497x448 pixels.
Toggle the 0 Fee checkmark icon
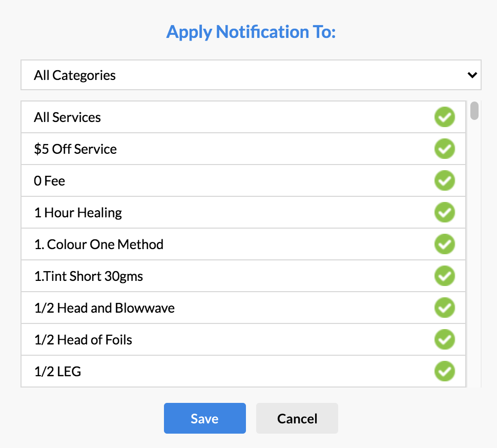[445, 181]
